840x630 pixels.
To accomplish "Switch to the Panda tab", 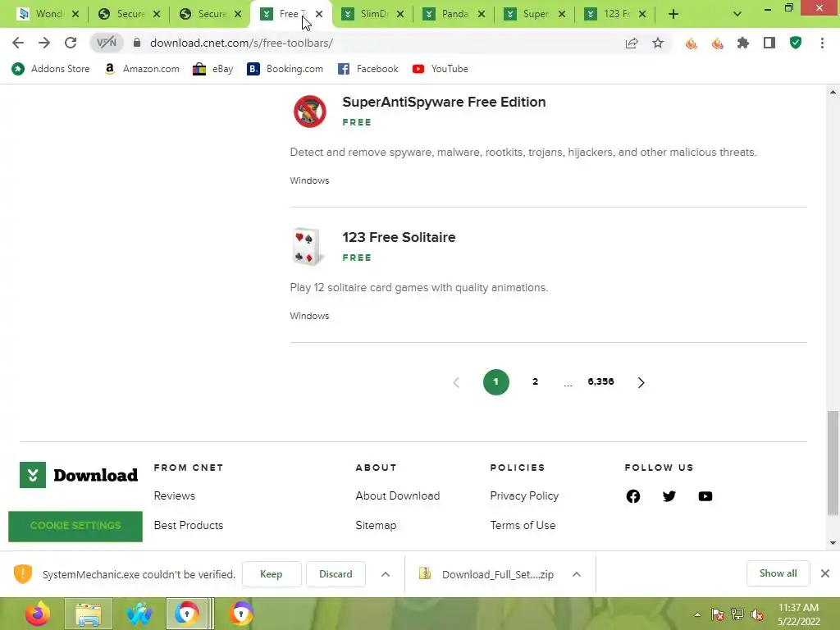I will (454, 14).
